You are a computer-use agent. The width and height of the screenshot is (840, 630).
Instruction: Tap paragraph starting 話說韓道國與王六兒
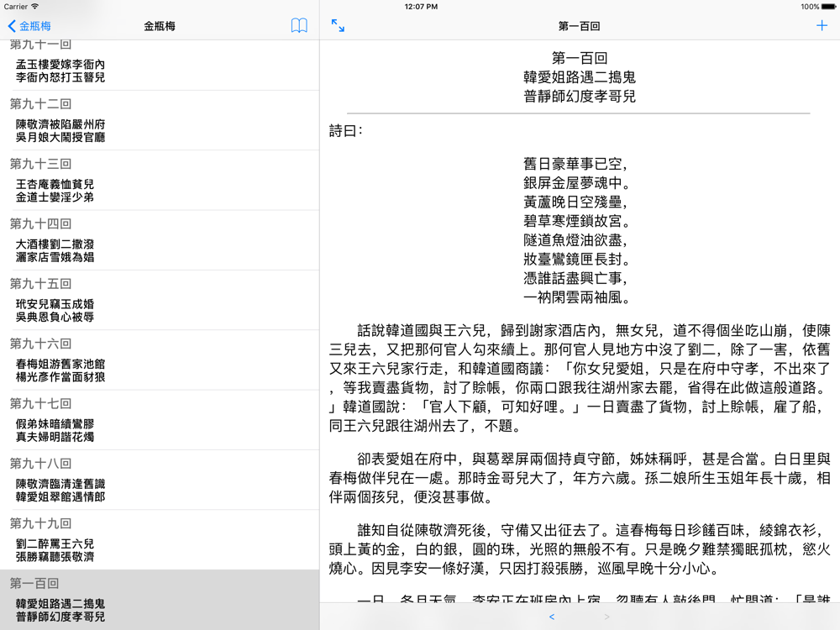[580, 378]
